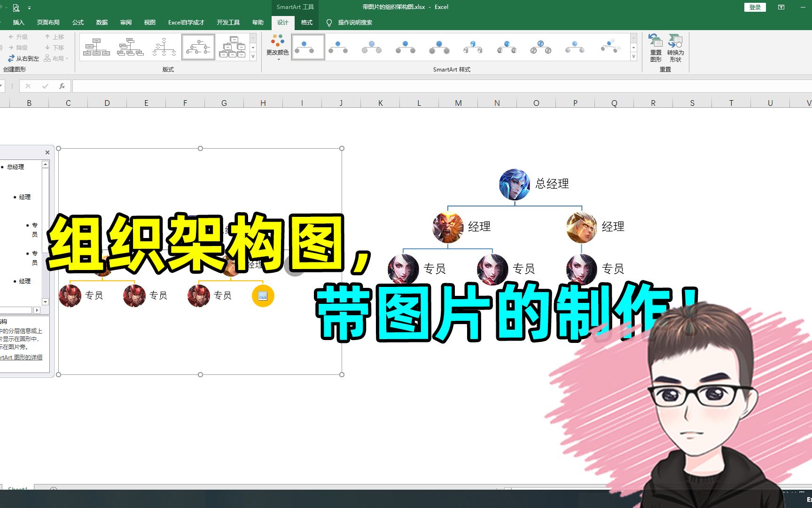Click SmartArt styles gallery down-row arrow
The height and width of the screenshot is (508, 812).
(633, 48)
